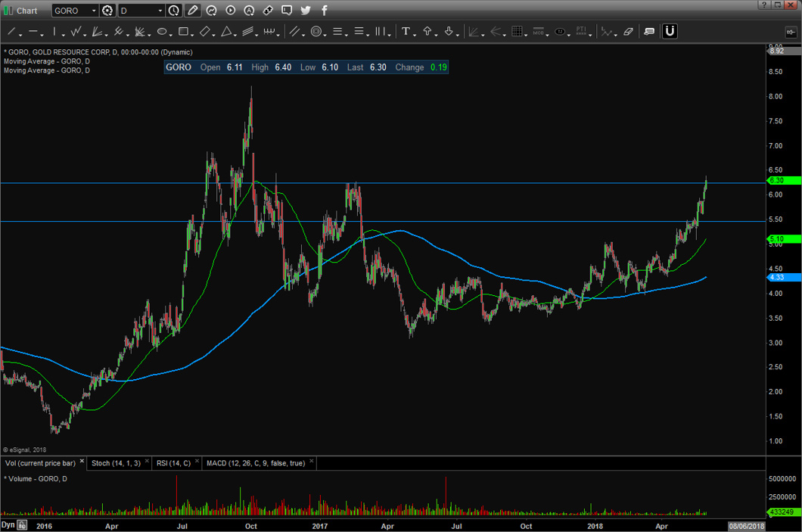
Task: Click the 6.30 last price marker
Action: point(784,181)
